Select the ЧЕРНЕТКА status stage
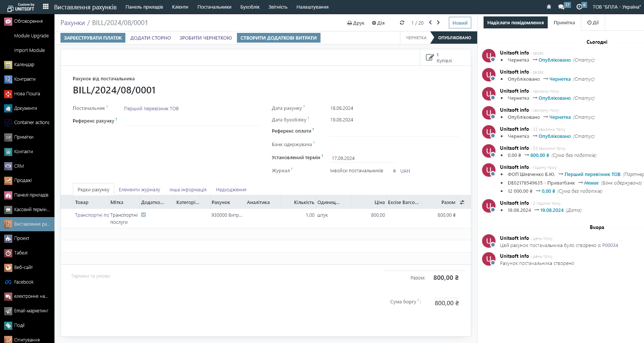The width and height of the screenshot is (644, 343). coord(416,38)
